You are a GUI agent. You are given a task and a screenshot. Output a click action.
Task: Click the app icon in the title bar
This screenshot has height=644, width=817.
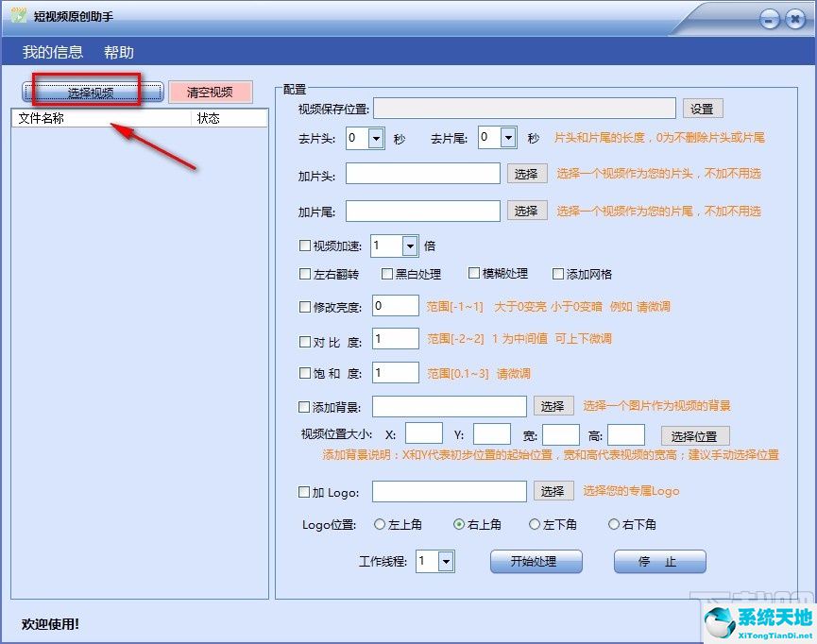point(19,15)
